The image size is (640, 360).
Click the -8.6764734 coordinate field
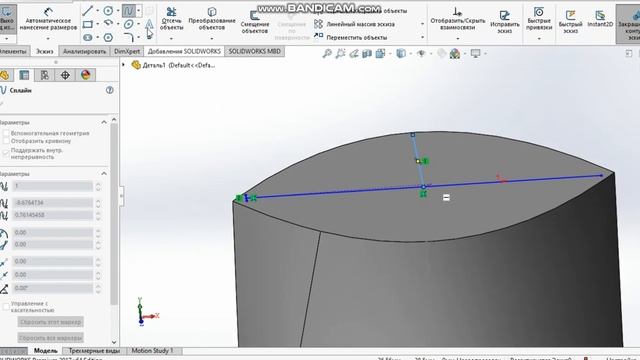[x=53, y=202]
